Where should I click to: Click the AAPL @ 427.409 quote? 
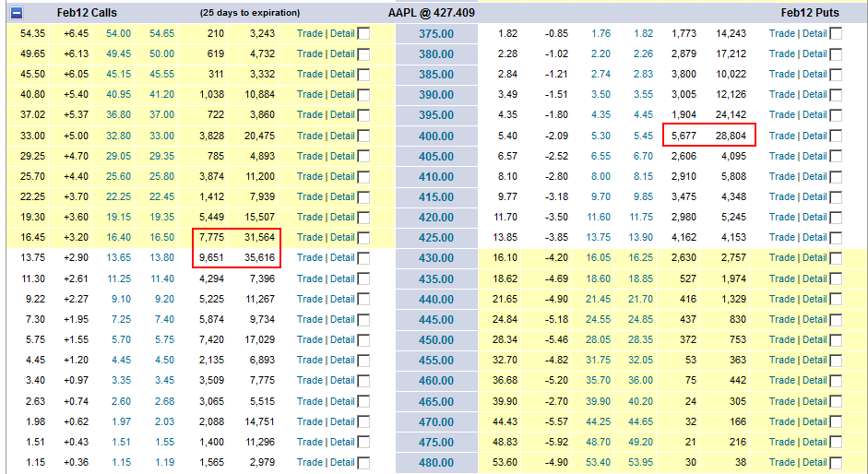(x=431, y=12)
